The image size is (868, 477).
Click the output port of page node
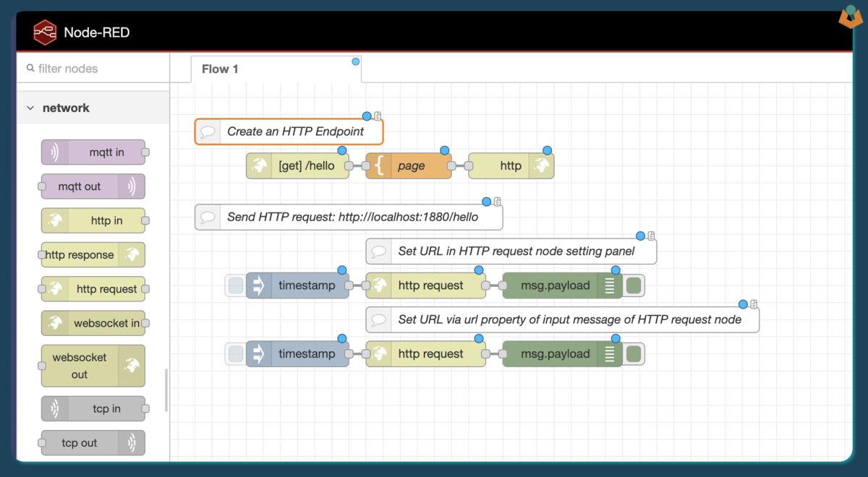[x=452, y=166]
